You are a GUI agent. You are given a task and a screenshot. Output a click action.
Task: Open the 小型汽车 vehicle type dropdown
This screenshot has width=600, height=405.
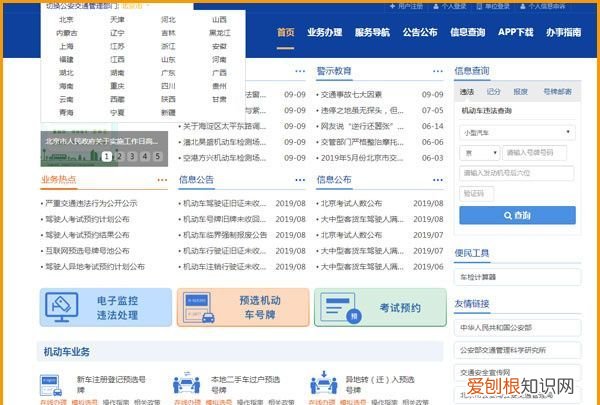tap(517, 132)
